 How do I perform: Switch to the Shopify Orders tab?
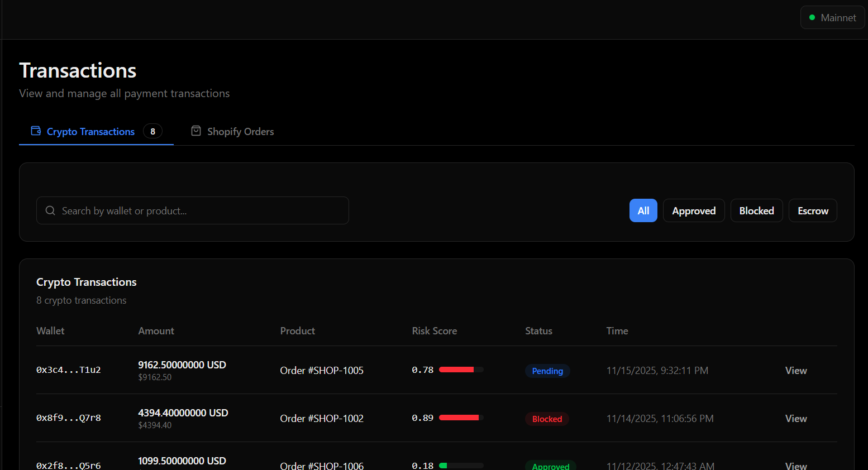[232, 131]
